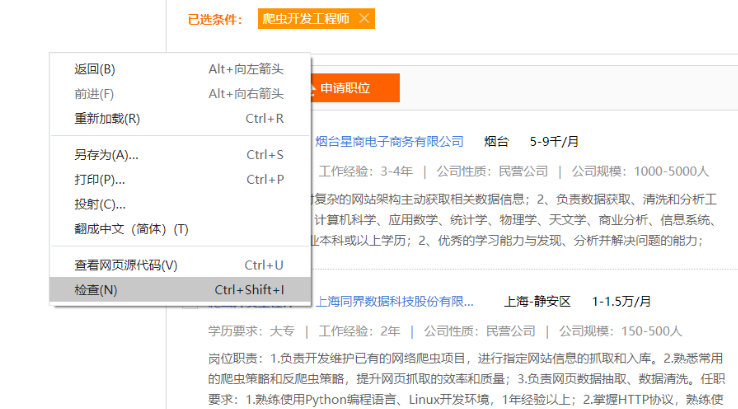Click 公司性质：民营公司 in the 烟台 listing
The height and width of the screenshot is (409, 738).
click(492, 171)
